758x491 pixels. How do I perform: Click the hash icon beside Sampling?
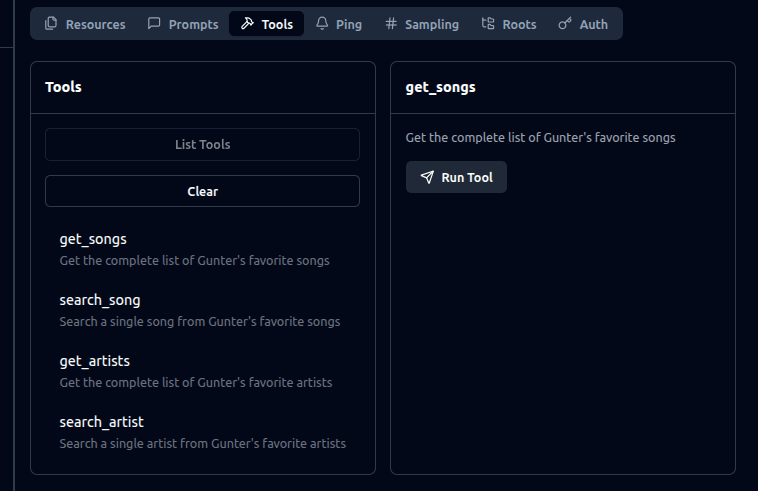(x=391, y=24)
